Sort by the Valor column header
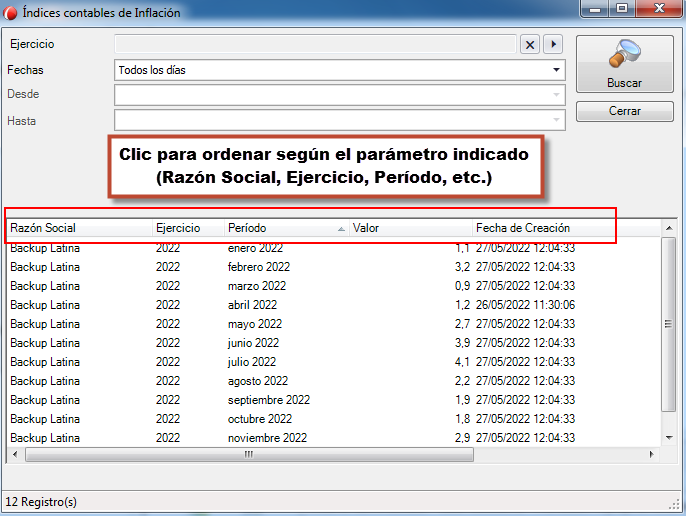The width and height of the screenshot is (686, 516). (x=410, y=228)
